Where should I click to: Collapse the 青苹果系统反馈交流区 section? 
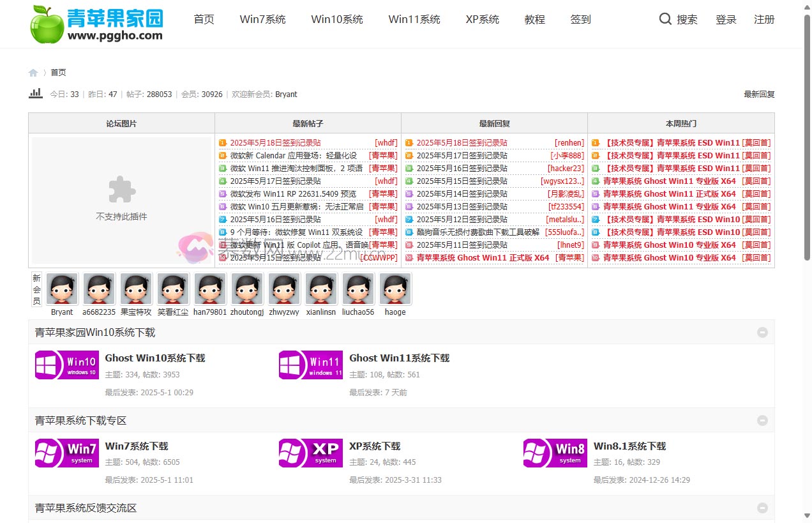[x=762, y=508]
